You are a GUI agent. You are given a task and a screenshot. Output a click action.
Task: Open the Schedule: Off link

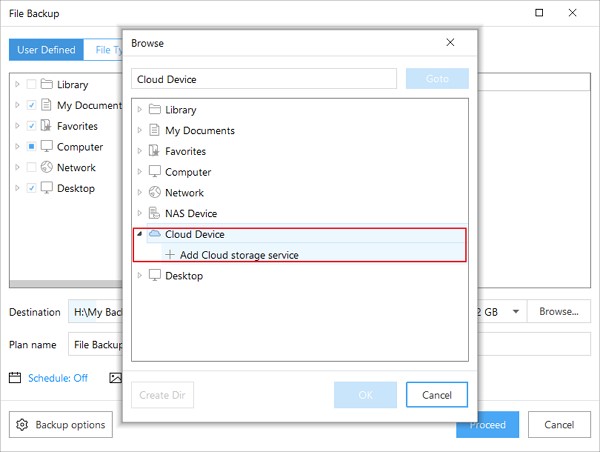pos(58,378)
